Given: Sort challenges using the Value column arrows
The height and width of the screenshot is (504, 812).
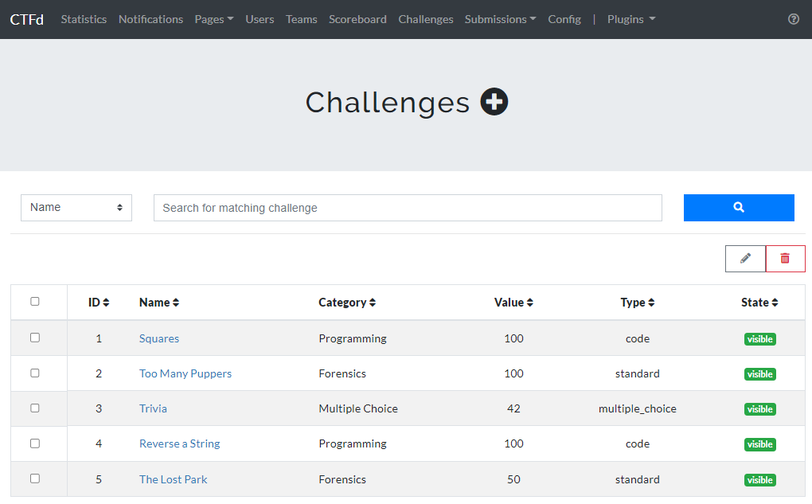Looking at the screenshot, I should tap(529, 302).
